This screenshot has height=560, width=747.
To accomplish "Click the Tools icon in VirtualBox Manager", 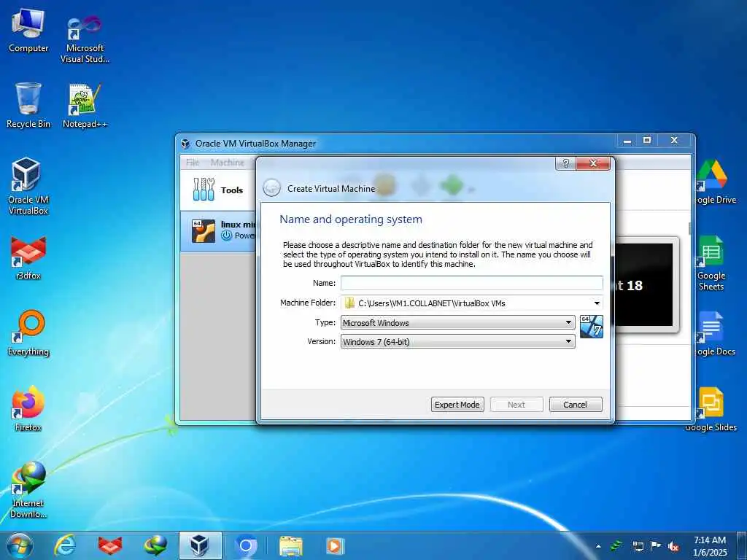I will tap(204, 189).
